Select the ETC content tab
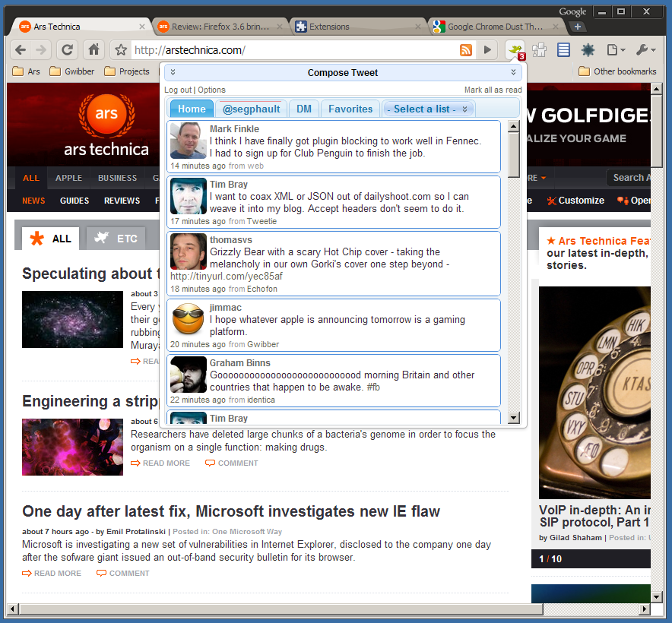Viewport: 672px width, 623px height. 116,239
